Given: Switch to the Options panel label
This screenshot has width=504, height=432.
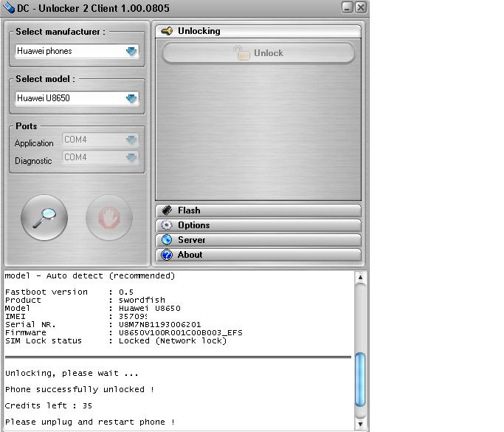Looking at the screenshot, I should [x=193, y=225].
